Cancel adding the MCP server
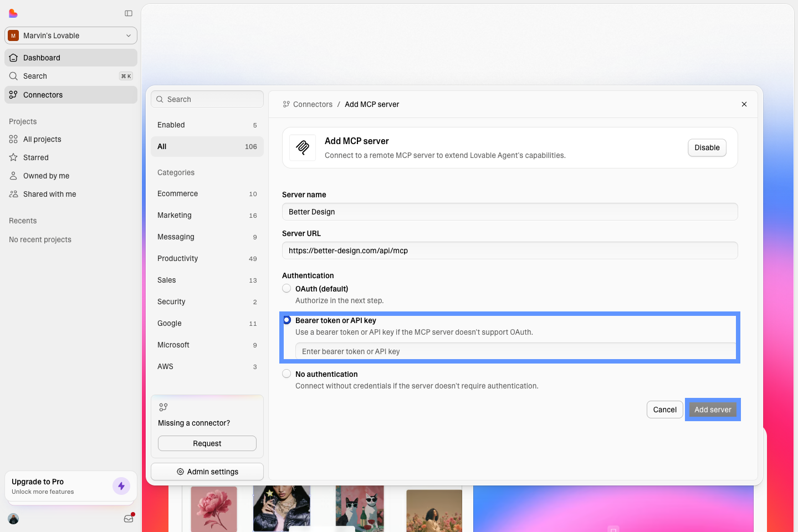The image size is (798, 532). coord(665,410)
